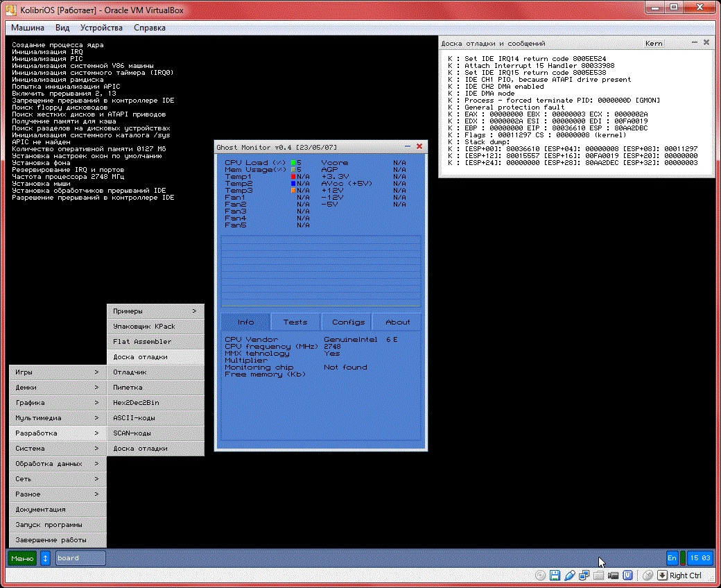Viewport: 721px width, 588px height.
Task: Click the floppy disk status icon
Action: (x=555, y=576)
